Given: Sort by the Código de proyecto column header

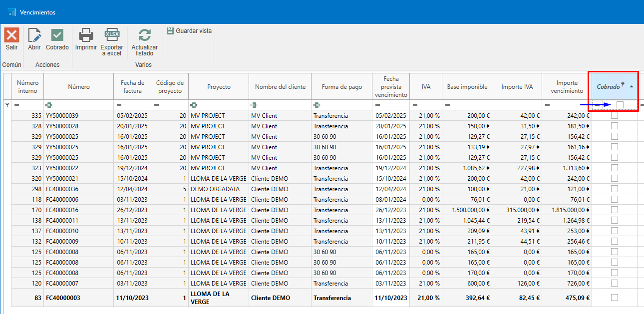Looking at the screenshot, I should [170, 86].
